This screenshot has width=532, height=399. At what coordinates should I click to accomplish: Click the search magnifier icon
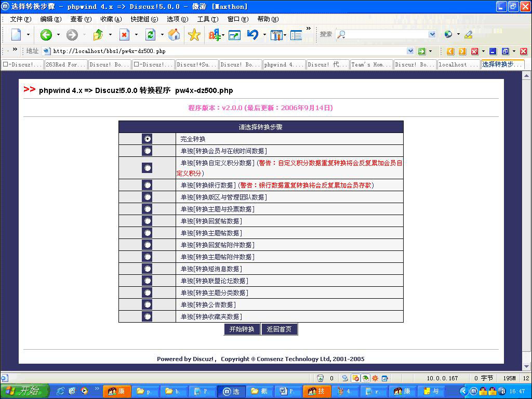pyautogui.click(x=341, y=34)
